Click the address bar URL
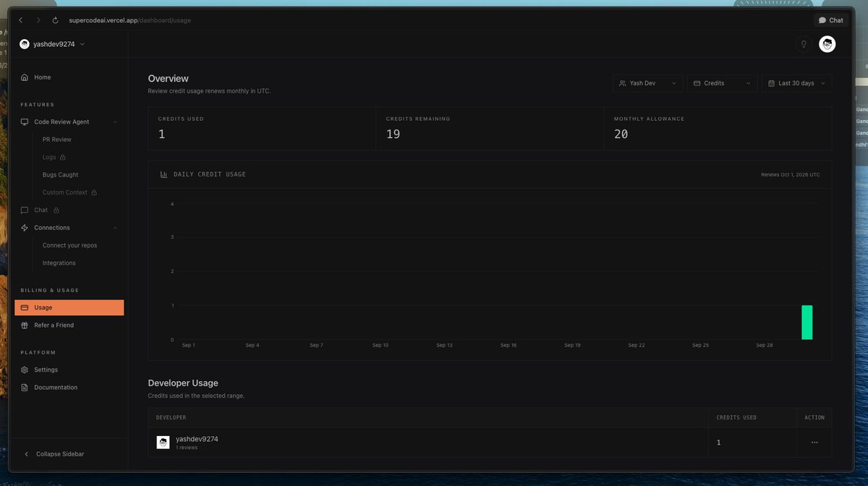Viewport: 868px width, 486px height. coord(130,20)
